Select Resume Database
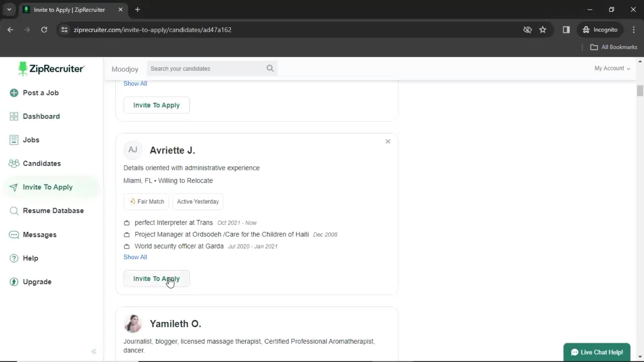The image size is (644, 362). click(53, 210)
